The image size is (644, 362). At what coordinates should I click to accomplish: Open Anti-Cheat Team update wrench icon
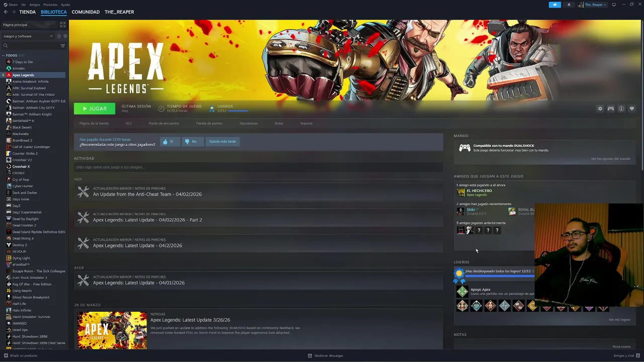pos(83,192)
